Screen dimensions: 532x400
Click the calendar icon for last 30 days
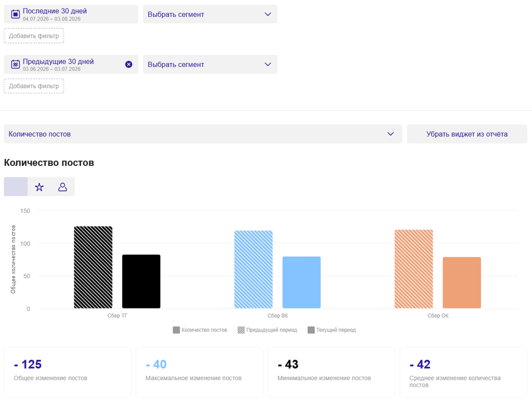point(15,14)
